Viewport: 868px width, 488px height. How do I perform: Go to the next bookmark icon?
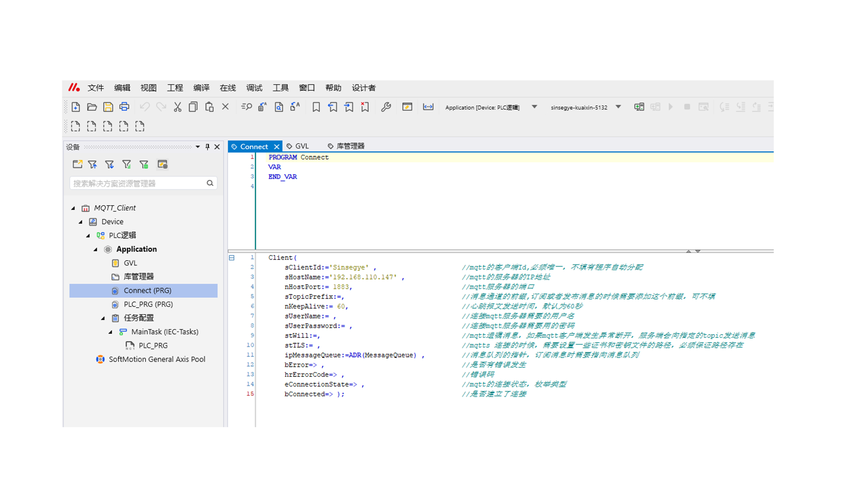(x=349, y=107)
